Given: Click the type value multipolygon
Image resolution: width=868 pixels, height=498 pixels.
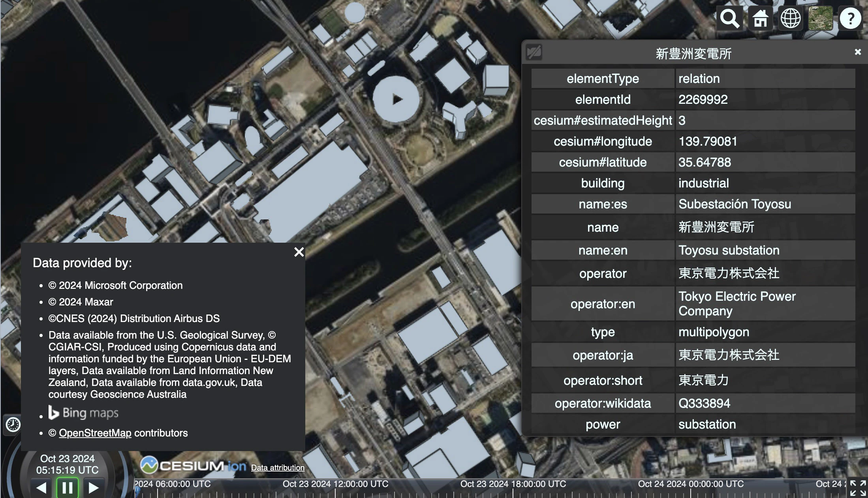Looking at the screenshot, I should [x=714, y=332].
